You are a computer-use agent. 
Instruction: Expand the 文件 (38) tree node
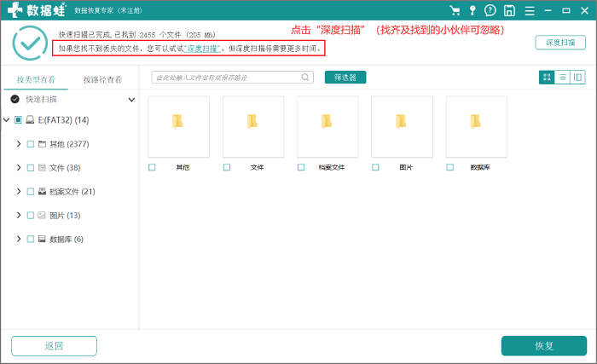pyautogui.click(x=19, y=168)
